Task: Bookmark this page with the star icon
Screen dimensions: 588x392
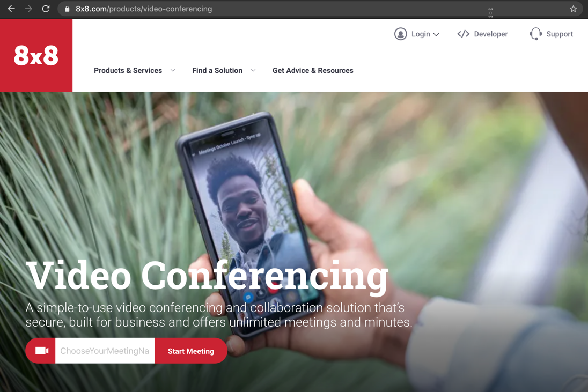Action: click(573, 9)
